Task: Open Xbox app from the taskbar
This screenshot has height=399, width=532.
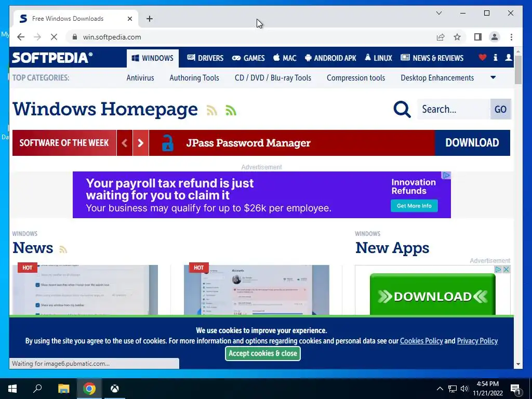Action: (115, 389)
